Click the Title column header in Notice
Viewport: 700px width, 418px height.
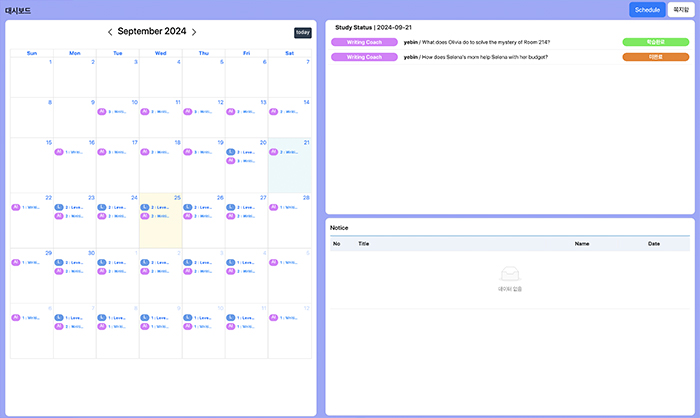(x=364, y=243)
